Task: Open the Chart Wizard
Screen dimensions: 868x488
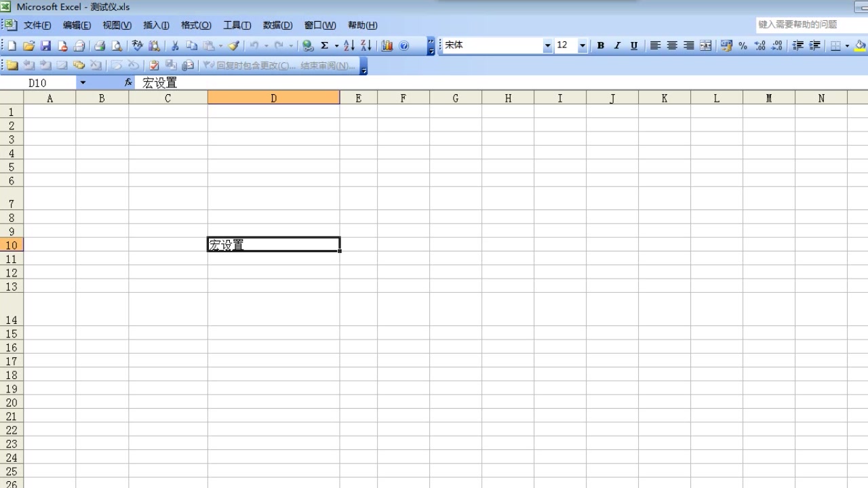Action: (387, 46)
